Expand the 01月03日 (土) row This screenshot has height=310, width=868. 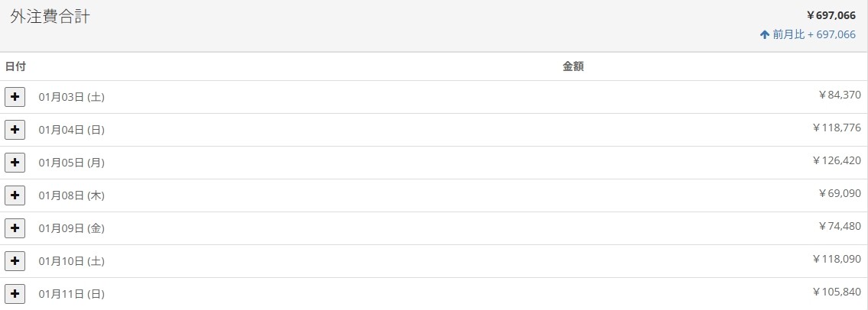point(15,97)
